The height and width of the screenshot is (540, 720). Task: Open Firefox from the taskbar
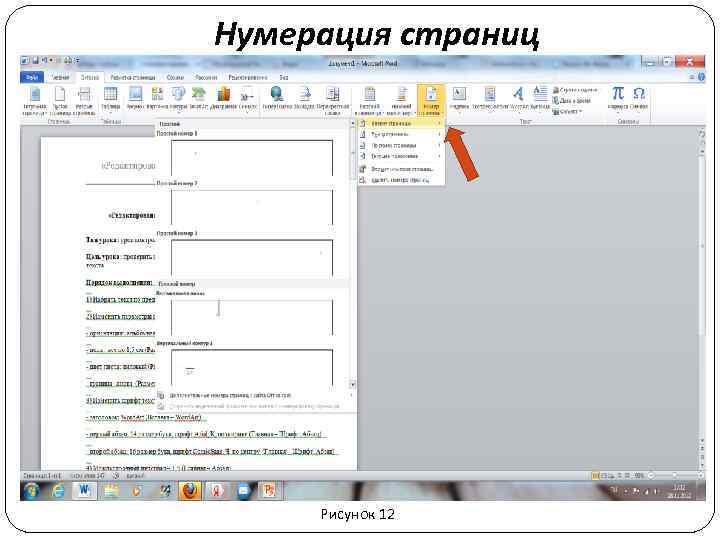190,491
